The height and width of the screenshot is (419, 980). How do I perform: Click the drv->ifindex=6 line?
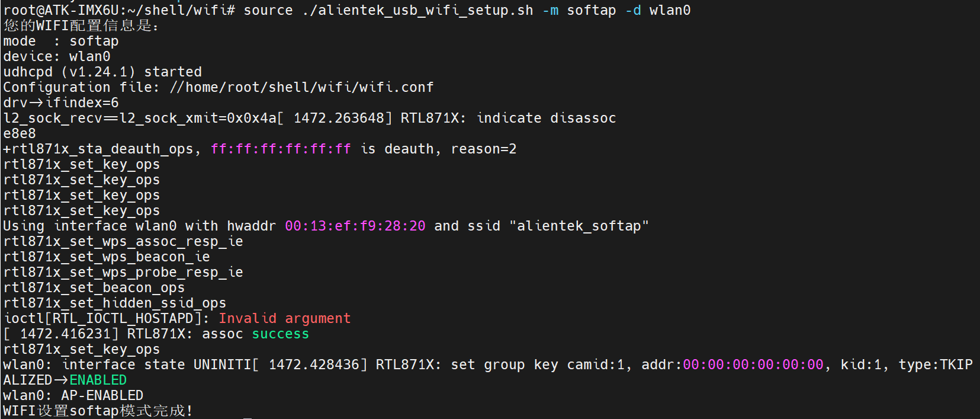[x=60, y=103]
